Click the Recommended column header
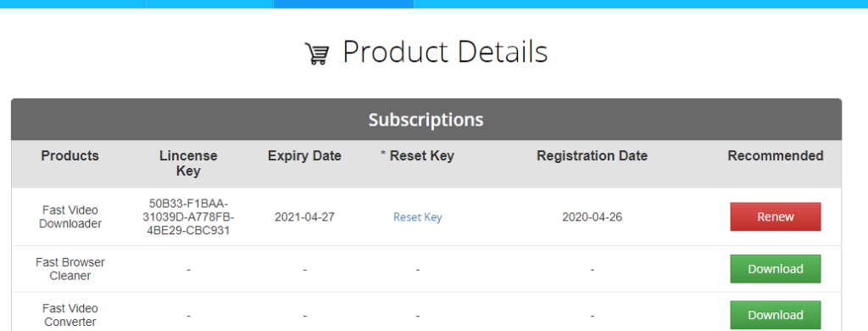The width and height of the screenshot is (868, 331). (x=775, y=156)
